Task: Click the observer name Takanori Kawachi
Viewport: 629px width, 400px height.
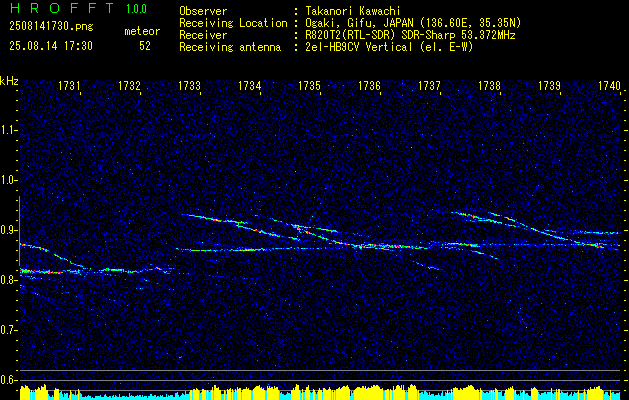Action: pyautogui.click(x=353, y=11)
